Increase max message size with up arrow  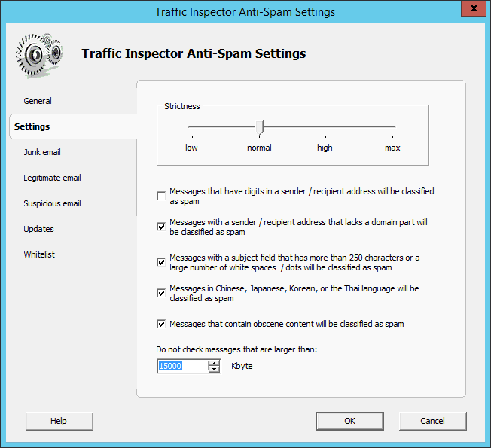coord(215,363)
